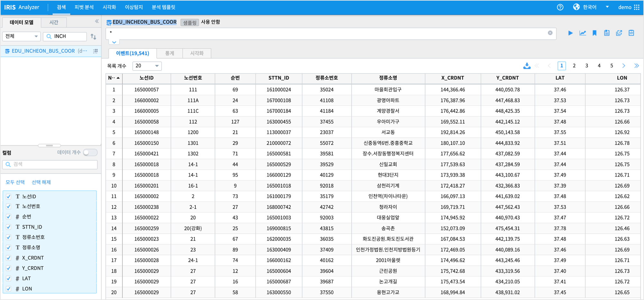Click the export or share icon
The width and height of the screenshot is (644, 300).
(619, 33)
